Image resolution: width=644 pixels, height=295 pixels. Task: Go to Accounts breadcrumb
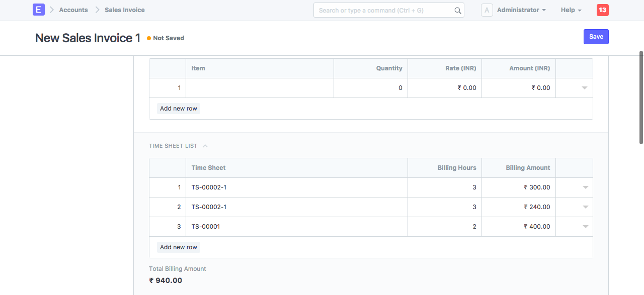[x=73, y=10]
